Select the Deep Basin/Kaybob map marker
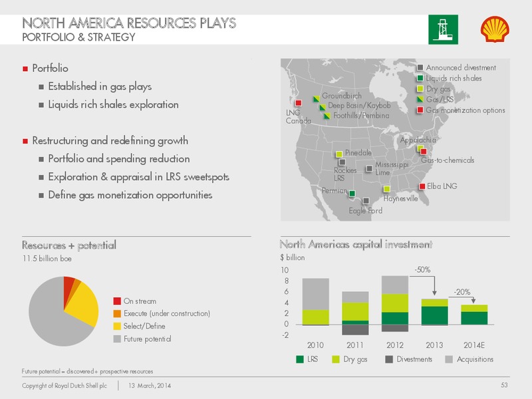 323,107
